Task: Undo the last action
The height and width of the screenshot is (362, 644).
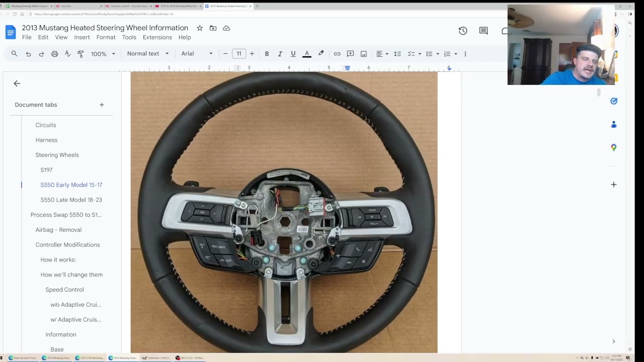Action: tap(28, 54)
